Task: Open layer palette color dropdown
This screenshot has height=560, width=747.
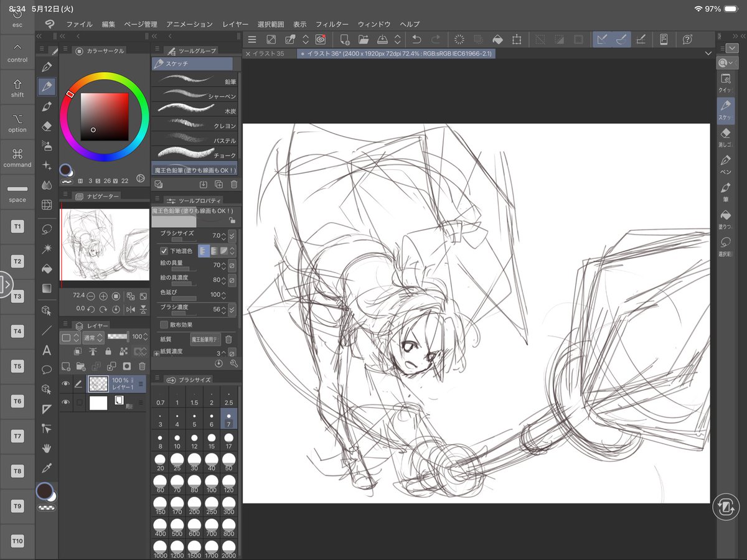Action: [x=70, y=337]
